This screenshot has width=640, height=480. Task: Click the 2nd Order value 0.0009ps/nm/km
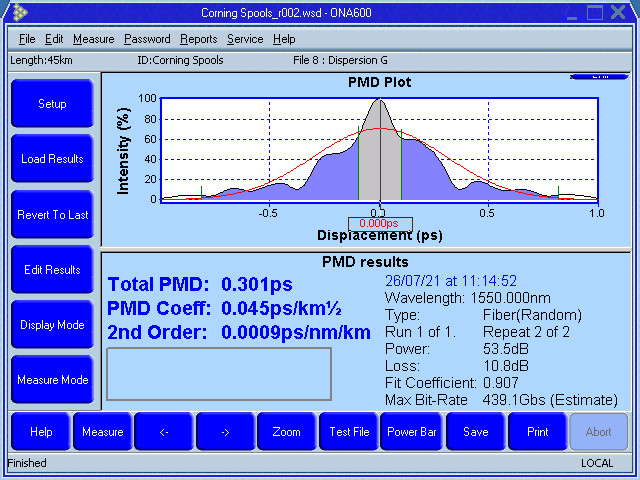[x=296, y=332]
